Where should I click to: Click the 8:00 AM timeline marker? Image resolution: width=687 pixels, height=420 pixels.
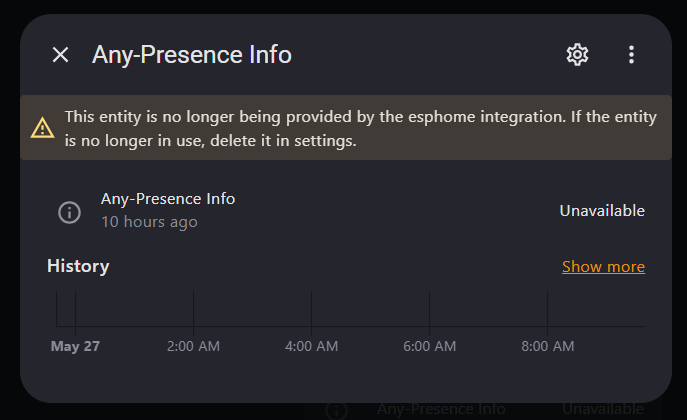pyautogui.click(x=548, y=347)
